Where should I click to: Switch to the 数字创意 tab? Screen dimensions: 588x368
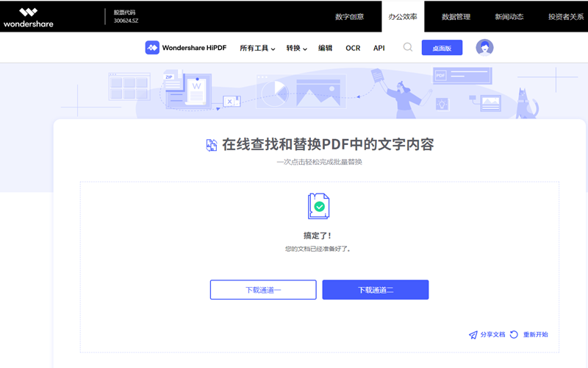[x=349, y=17]
